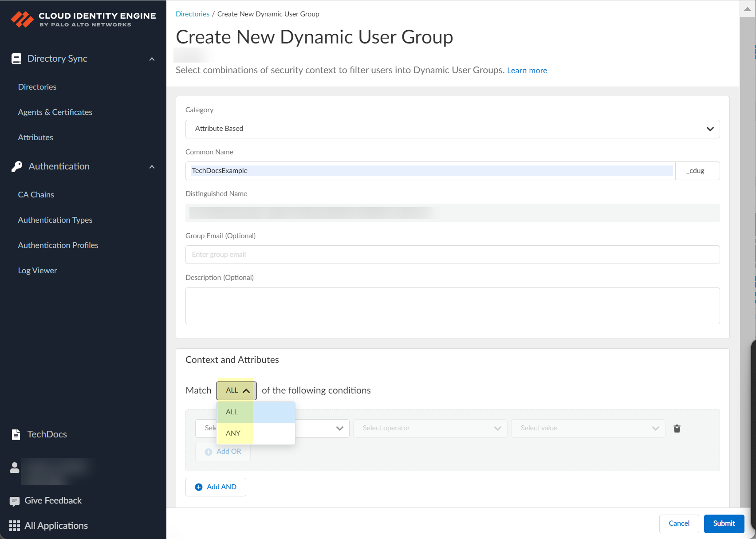756x539 pixels.
Task: Click the Directory Sync book icon
Action: 16,59
